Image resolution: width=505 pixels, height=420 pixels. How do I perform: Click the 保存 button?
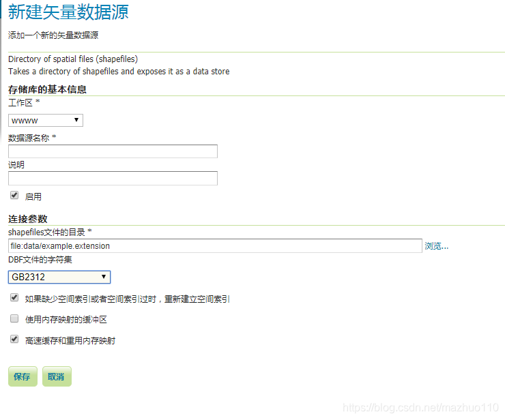tap(23, 376)
